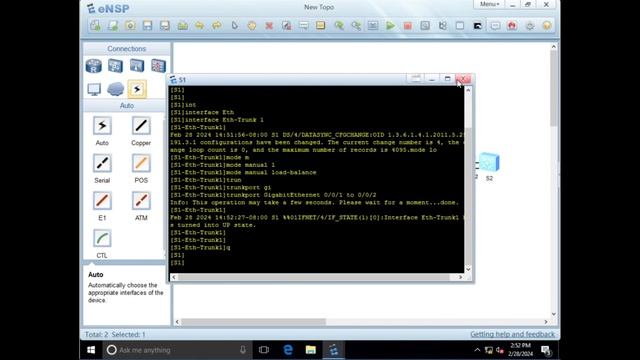Select the PC terminal device category icon
This screenshot has height=360, width=640.
click(x=94, y=89)
